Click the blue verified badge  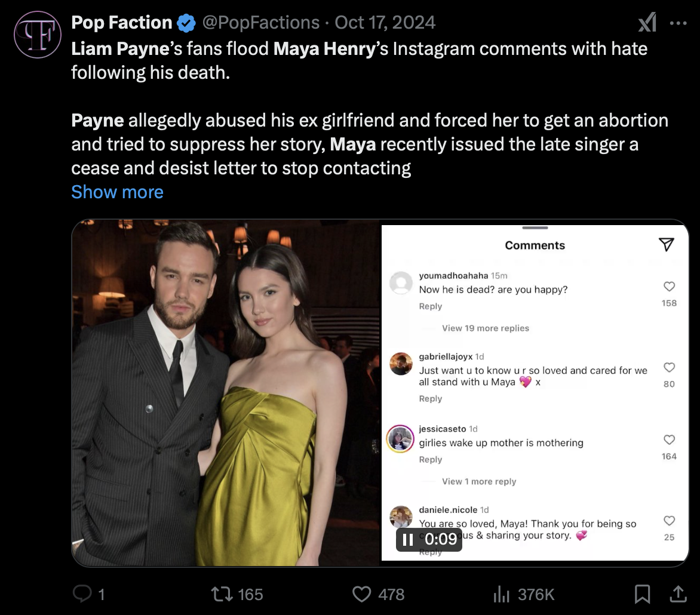(187, 23)
